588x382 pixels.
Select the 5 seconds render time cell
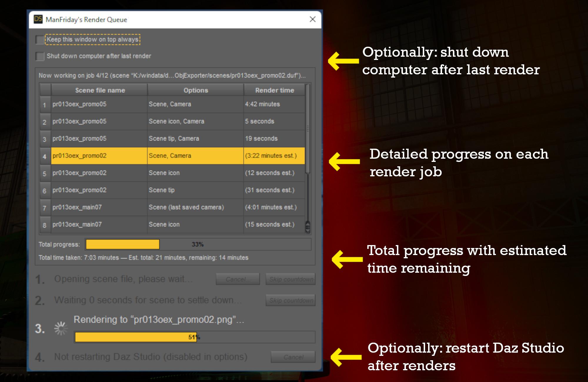point(274,121)
